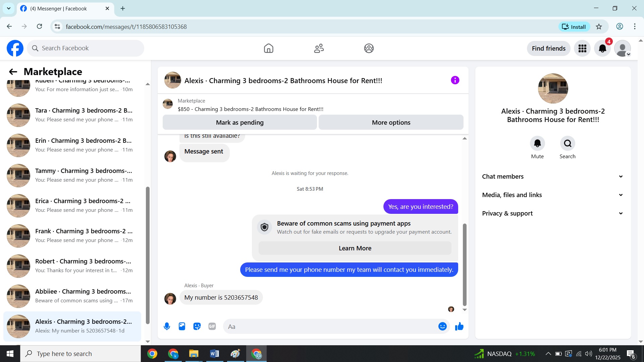The width and height of the screenshot is (644, 362).
Task: Click the voice clip microphone icon
Action: click(x=167, y=326)
